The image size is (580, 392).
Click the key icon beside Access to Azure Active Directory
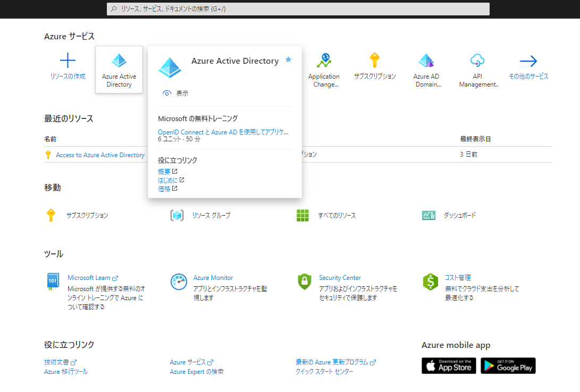48,155
